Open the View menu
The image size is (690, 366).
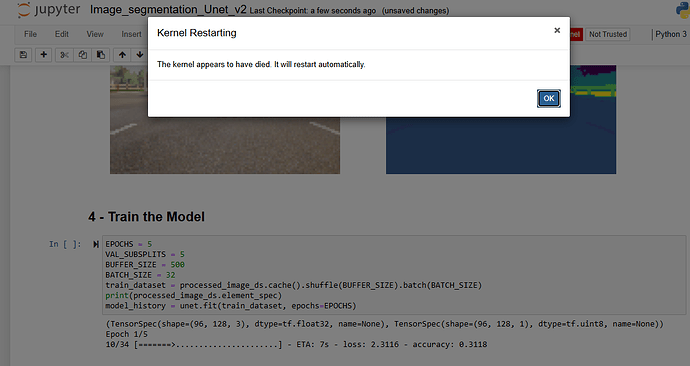click(95, 34)
